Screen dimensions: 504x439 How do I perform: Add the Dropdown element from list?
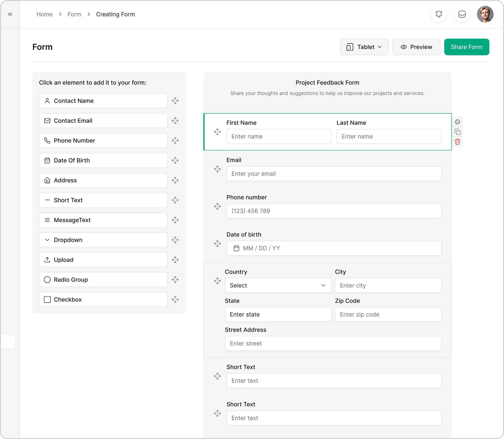tap(103, 240)
